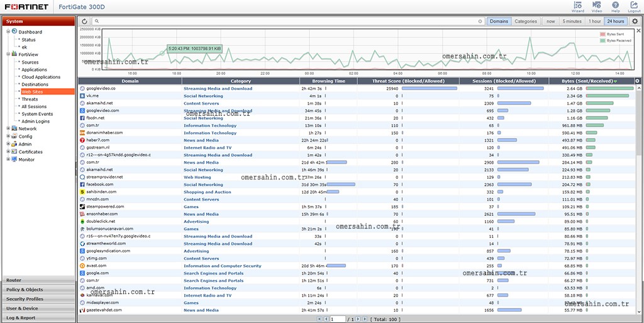Screen dimensions: 644x323
Task: Click the googlevideo.co Bytes usage bar
Action: (609, 88)
